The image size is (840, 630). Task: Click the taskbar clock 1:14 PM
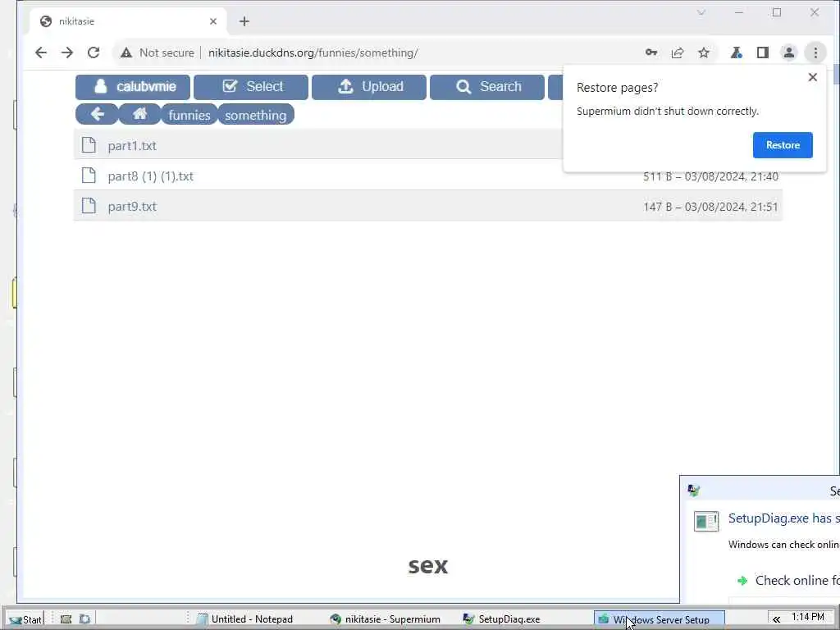[x=808, y=617]
